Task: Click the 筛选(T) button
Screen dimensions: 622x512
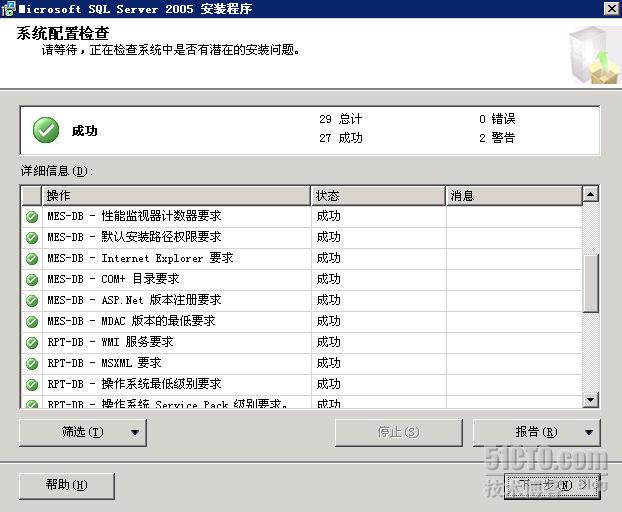Action: click(83, 433)
